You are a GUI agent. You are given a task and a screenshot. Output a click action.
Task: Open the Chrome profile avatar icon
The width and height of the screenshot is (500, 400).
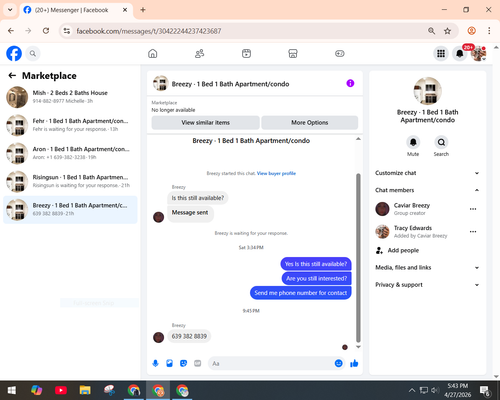point(471,31)
